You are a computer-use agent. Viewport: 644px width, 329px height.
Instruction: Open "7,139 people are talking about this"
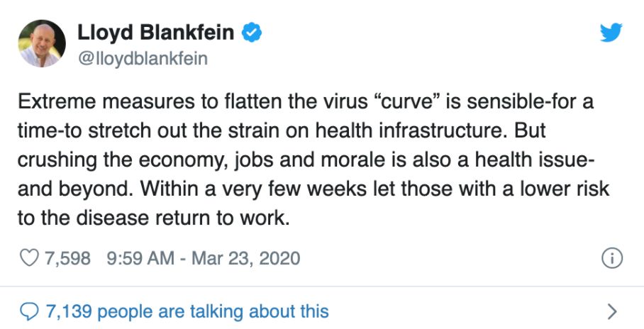coord(187,311)
